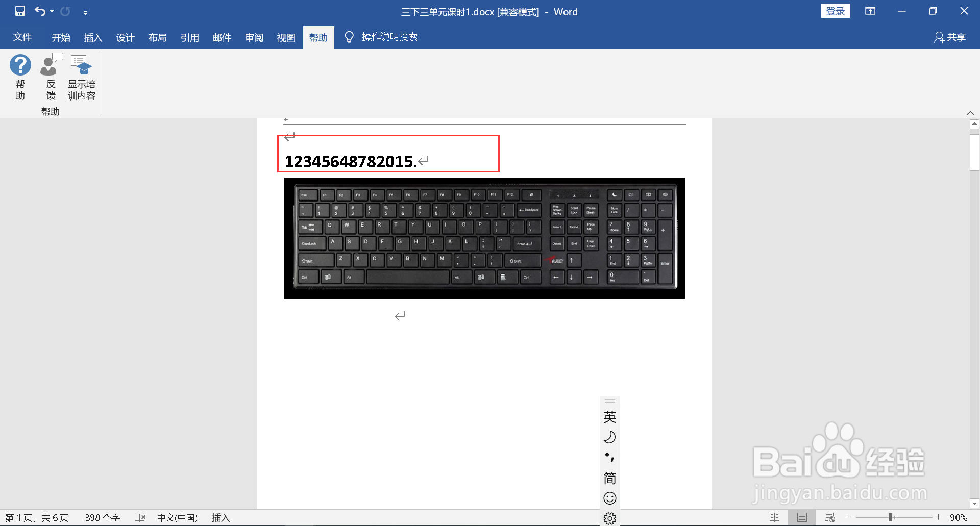Click page count 第 1 页，共 6 页
980x526 pixels.
(x=37, y=518)
